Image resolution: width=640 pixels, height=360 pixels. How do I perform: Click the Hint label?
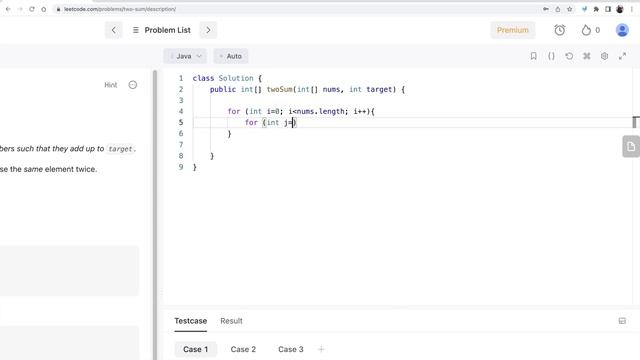point(111,85)
